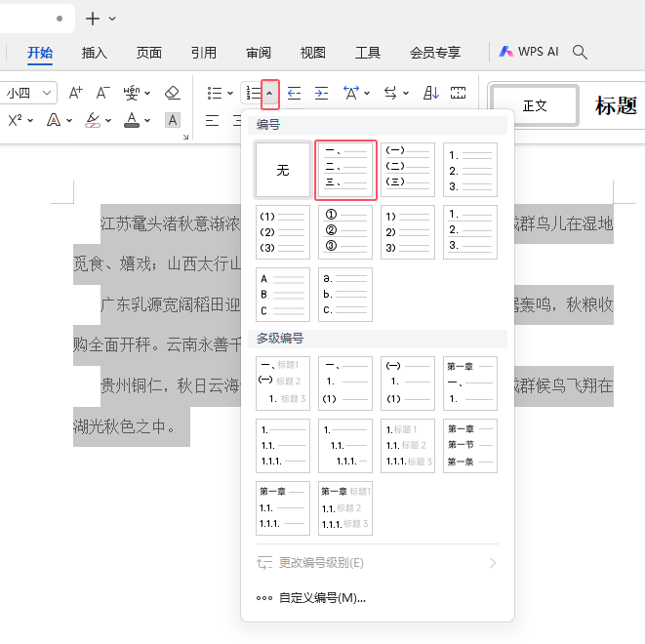The height and width of the screenshot is (644, 645).
Task: Open the font dialog launcher arrow
Action: pyautogui.click(x=186, y=137)
